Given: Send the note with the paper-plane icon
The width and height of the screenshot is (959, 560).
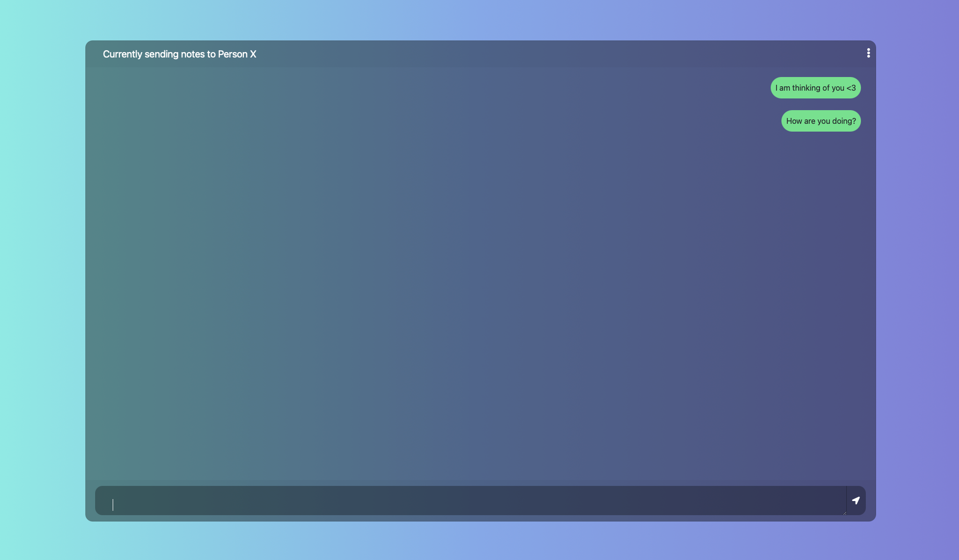Looking at the screenshot, I should (856, 501).
